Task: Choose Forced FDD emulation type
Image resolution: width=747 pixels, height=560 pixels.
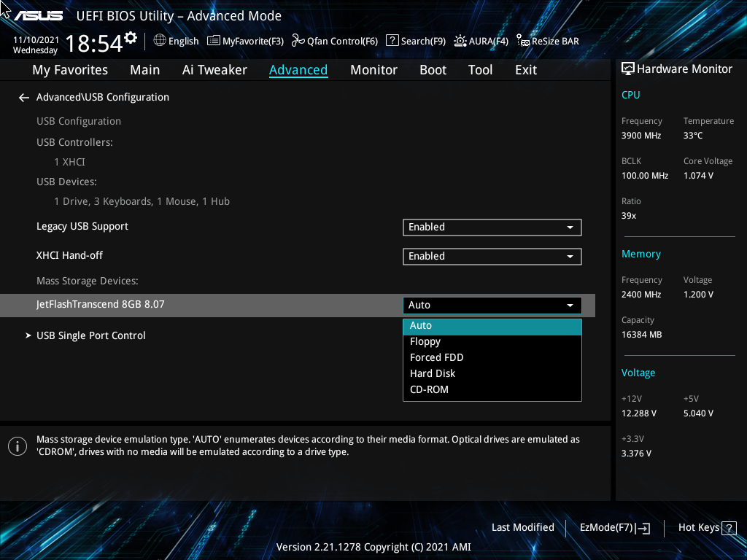Action: coord(492,357)
